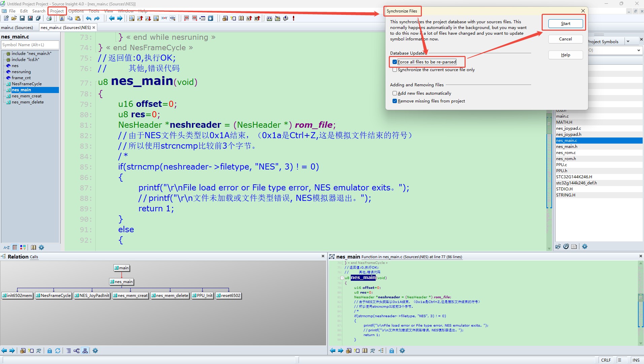Click the New File toolbar icon
Image resolution: width=644 pixels, height=364 pixels.
pyautogui.click(x=6, y=18)
